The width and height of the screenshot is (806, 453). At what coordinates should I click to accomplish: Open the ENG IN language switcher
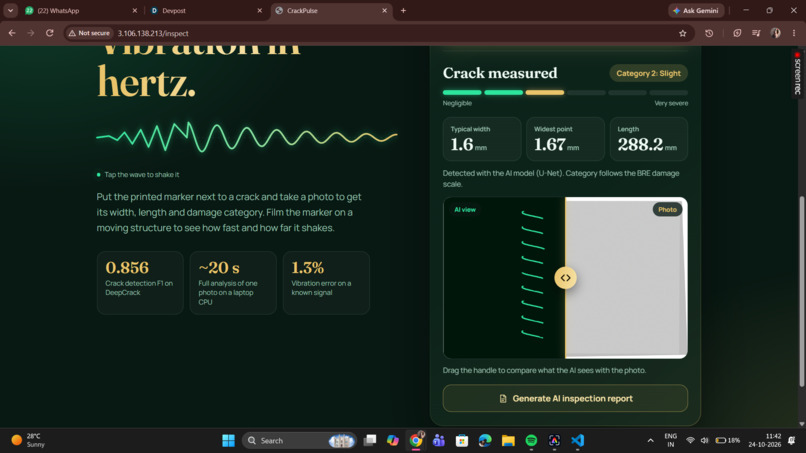(x=670, y=441)
